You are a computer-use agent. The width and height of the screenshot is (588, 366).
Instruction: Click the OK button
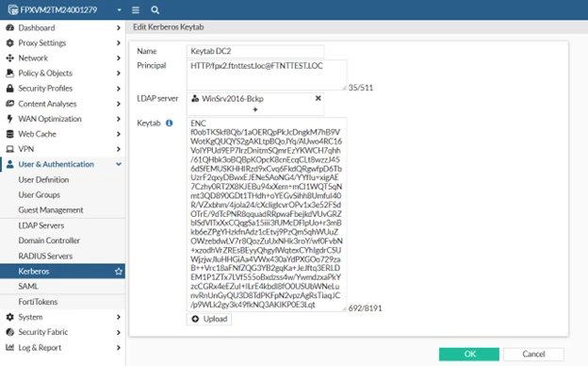(469, 354)
